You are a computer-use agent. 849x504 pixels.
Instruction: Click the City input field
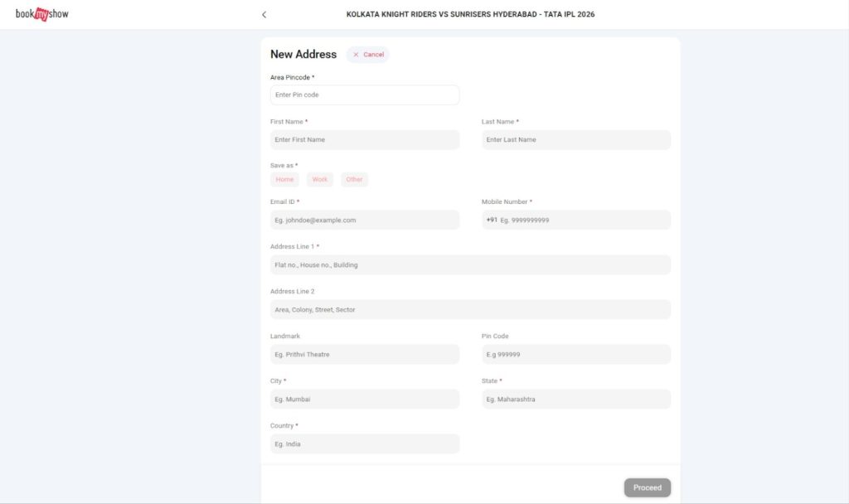[x=365, y=399]
